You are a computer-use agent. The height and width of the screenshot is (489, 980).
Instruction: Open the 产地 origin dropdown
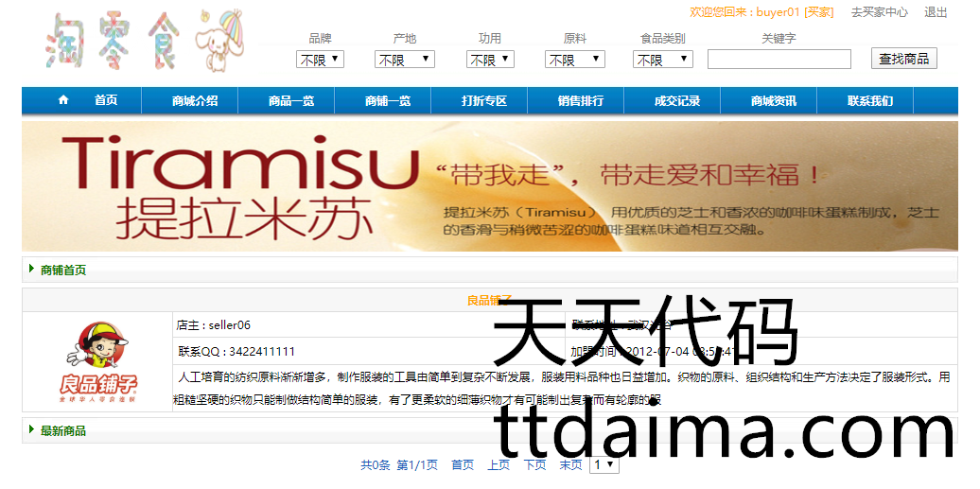coord(404,60)
